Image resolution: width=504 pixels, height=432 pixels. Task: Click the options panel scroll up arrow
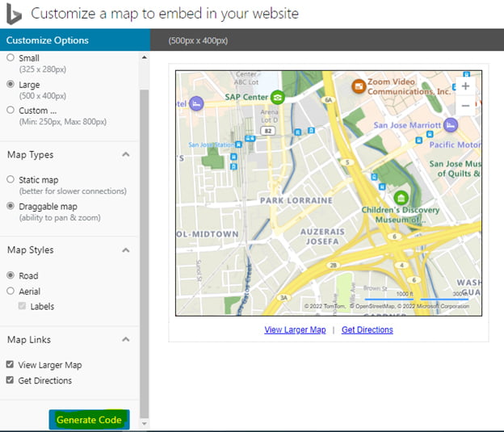[x=145, y=57]
